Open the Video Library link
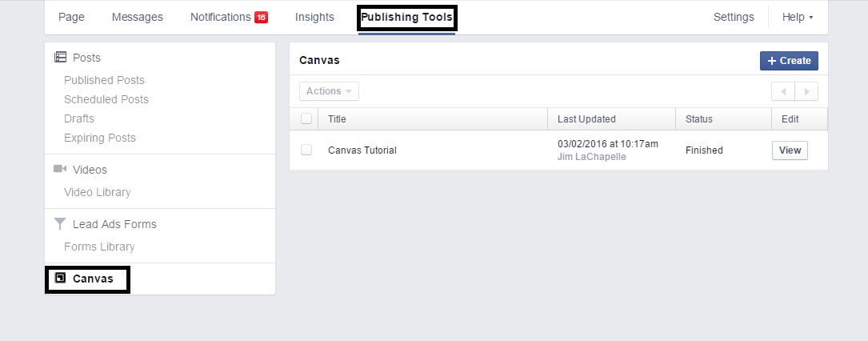 tap(98, 192)
